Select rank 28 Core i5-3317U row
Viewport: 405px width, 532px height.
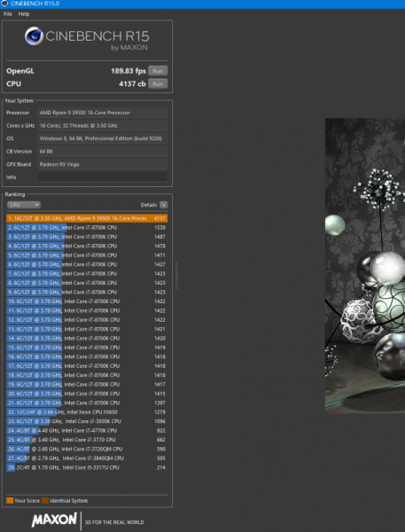click(87, 467)
